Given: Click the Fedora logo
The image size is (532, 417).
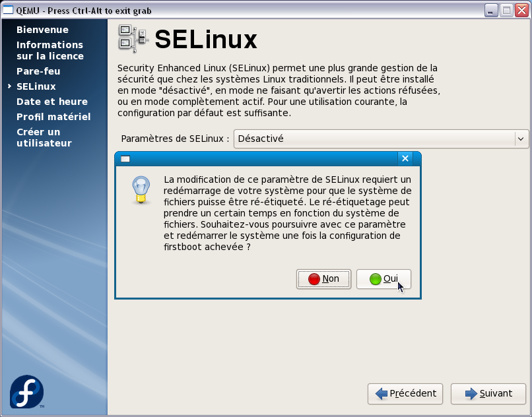Looking at the screenshot, I should (x=26, y=391).
